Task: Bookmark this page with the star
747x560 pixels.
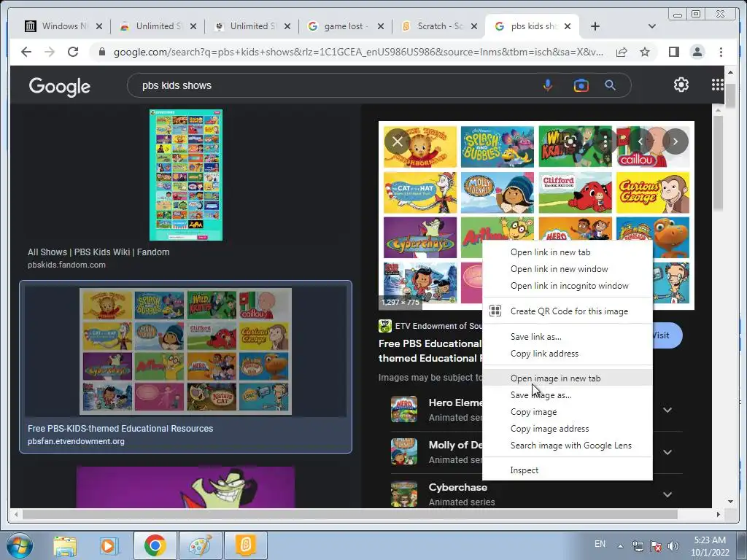Action: pyautogui.click(x=645, y=52)
